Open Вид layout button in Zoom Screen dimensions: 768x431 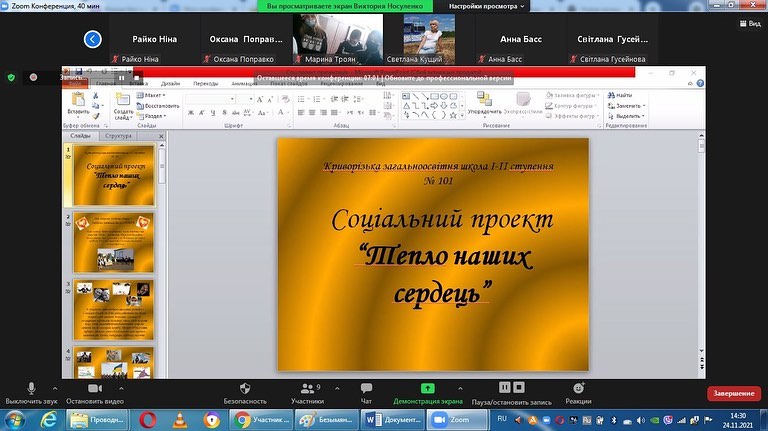coord(750,24)
